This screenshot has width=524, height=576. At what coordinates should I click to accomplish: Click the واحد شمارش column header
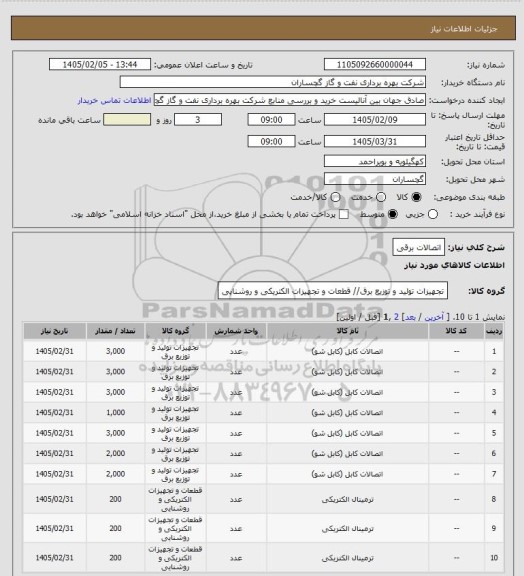(236, 331)
